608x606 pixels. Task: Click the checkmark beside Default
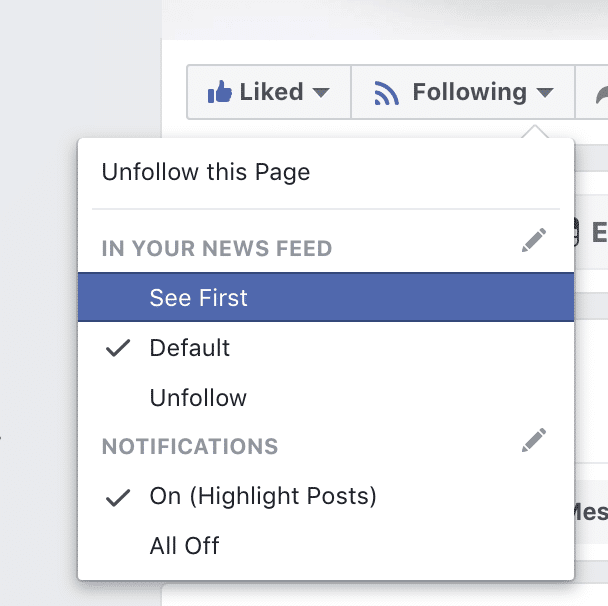(118, 348)
